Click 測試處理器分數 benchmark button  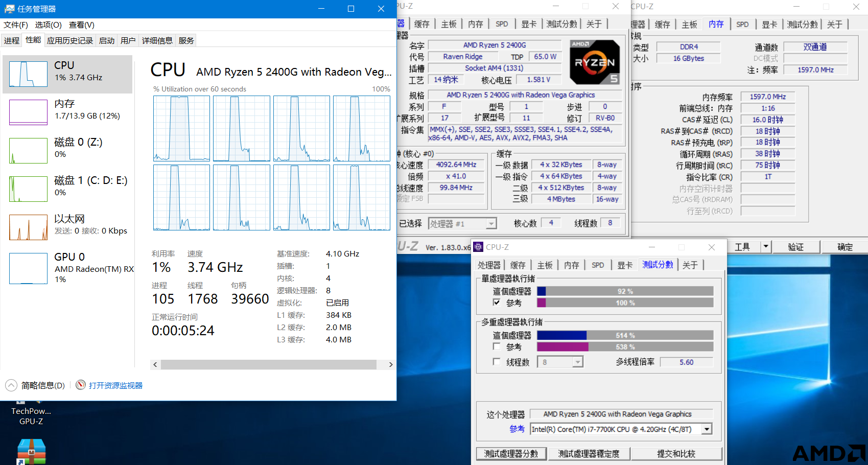click(511, 454)
